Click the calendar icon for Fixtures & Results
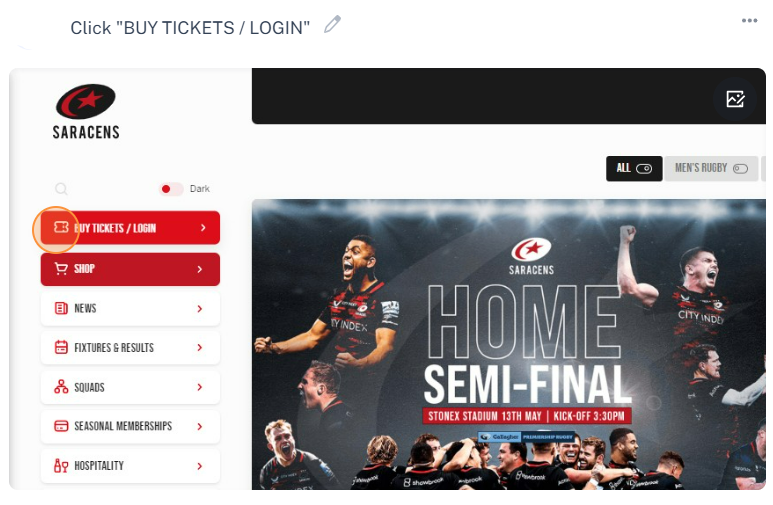This screenshot has height=505, width=773. coord(61,347)
